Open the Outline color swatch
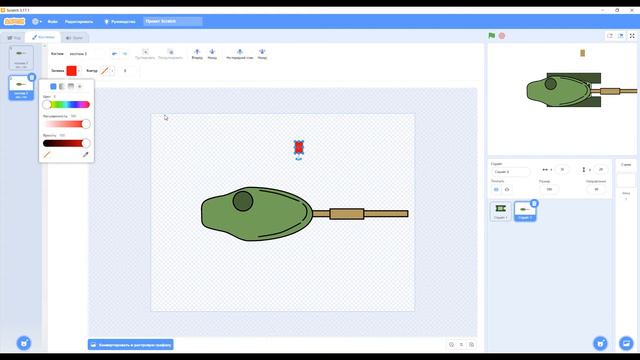This screenshot has height=360, width=640. pos(105,71)
